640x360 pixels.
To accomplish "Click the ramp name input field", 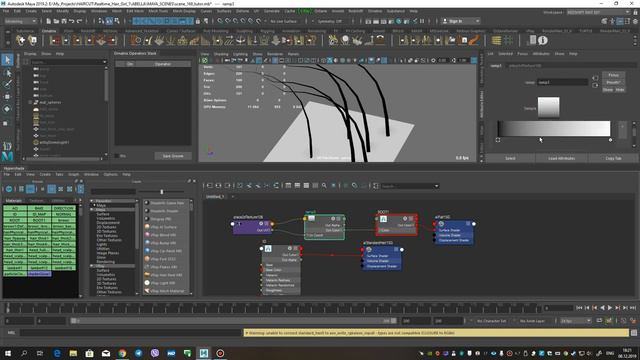I will pyautogui.click(x=562, y=82).
